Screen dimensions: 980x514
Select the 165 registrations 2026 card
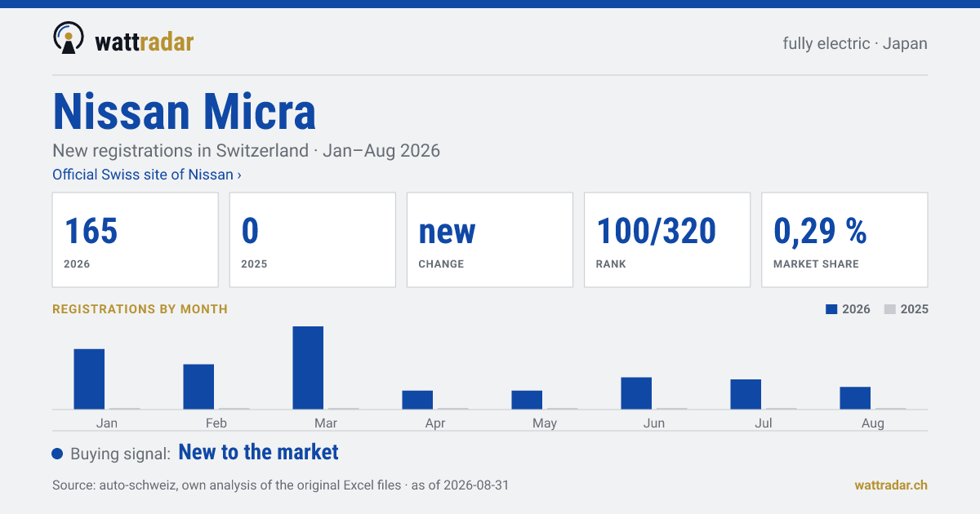point(136,240)
